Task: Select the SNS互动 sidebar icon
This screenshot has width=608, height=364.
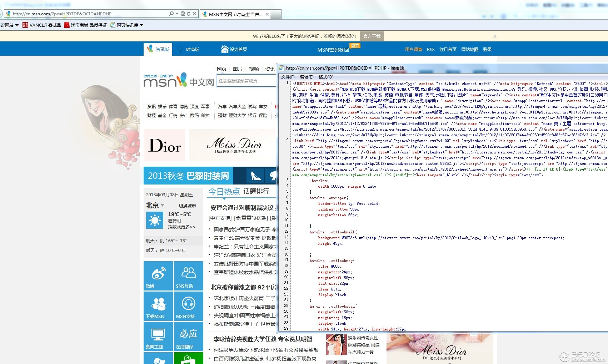Action: click(188, 275)
